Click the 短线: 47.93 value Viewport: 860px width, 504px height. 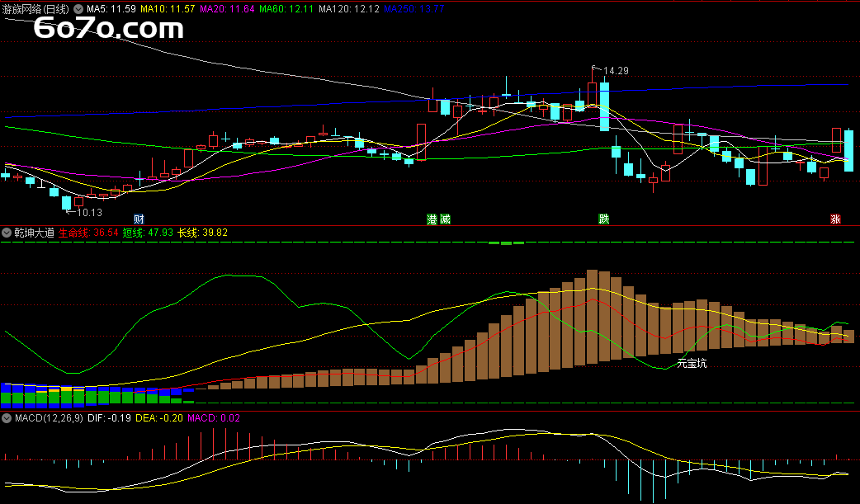tap(148, 233)
